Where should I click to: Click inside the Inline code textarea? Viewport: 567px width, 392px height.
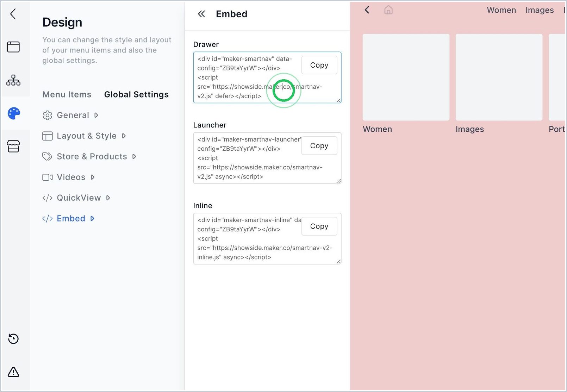(x=267, y=239)
